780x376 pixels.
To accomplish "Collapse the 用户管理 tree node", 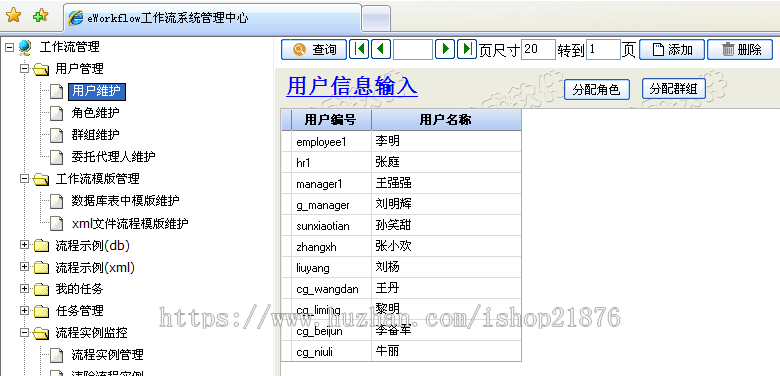I will 24,68.
